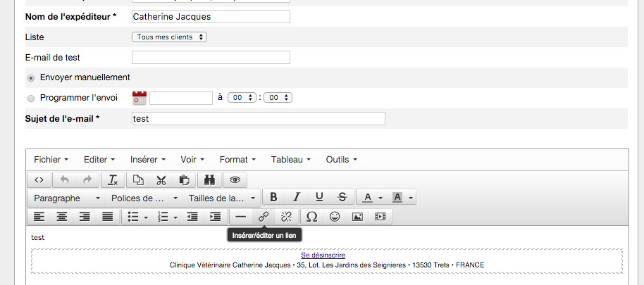Focus the scheduled date field
This screenshot has height=285, width=644.
click(x=181, y=98)
